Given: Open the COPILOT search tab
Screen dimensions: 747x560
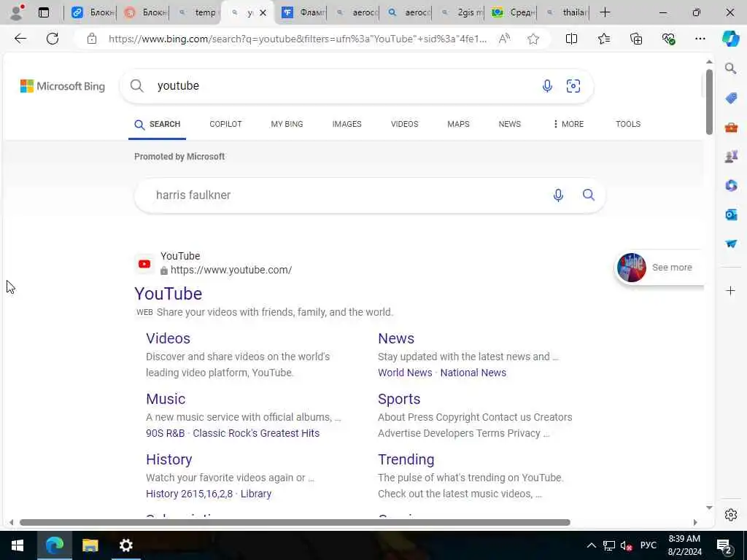Looking at the screenshot, I should pos(225,124).
